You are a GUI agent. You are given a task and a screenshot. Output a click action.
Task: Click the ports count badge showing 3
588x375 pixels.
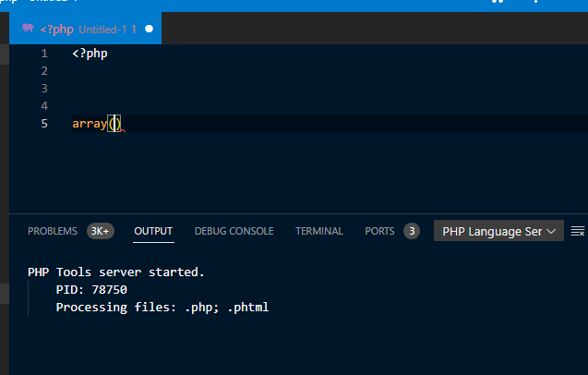tap(412, 231)
